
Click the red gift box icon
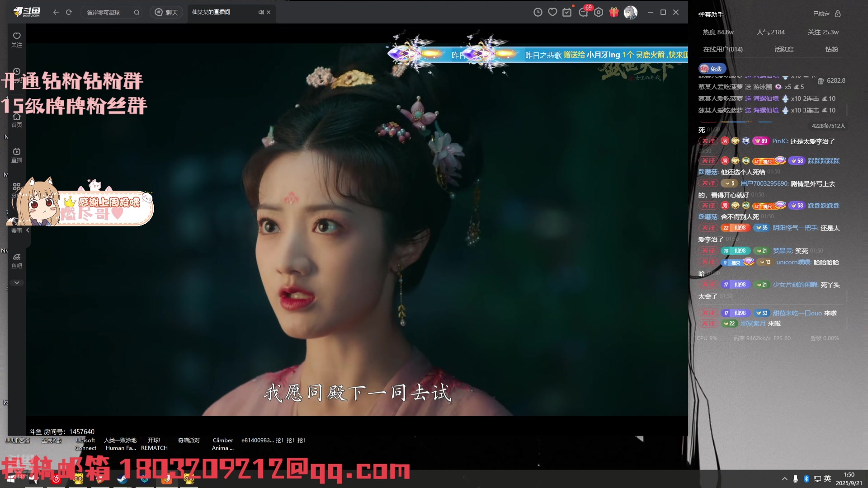click(x=613, y=12)
